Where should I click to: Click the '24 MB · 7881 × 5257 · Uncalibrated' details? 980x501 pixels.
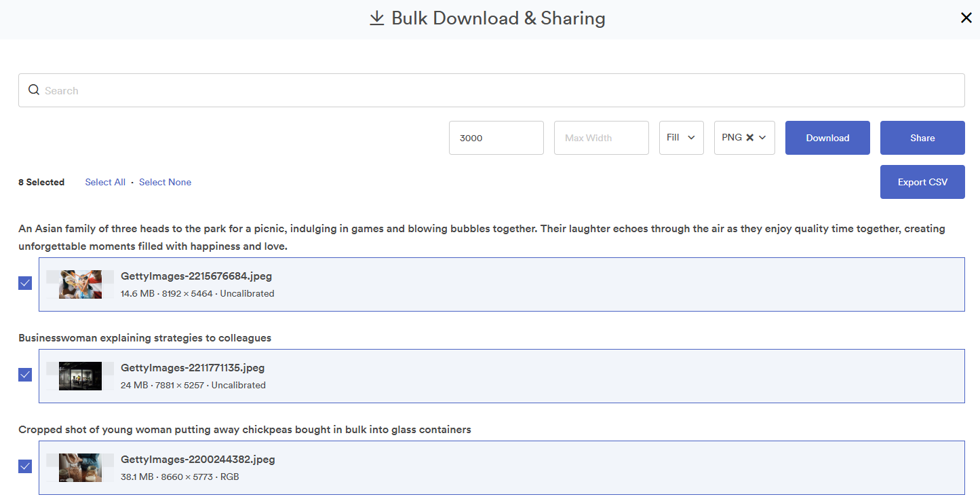point(193,386)
